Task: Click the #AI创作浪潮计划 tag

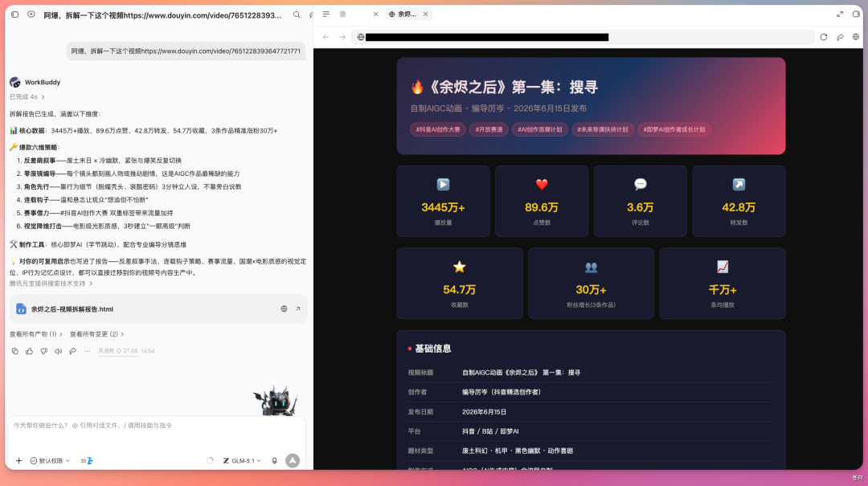Action: (x=540, y=129)
